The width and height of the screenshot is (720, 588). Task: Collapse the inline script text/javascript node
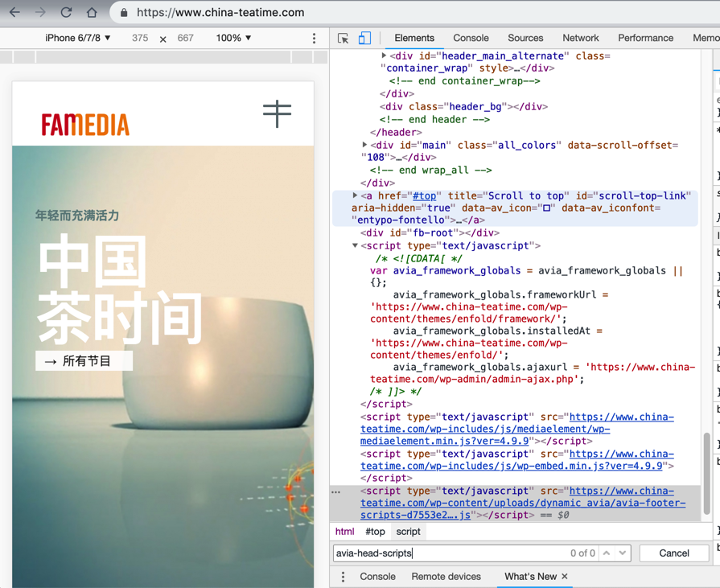(x=355, y=246)
